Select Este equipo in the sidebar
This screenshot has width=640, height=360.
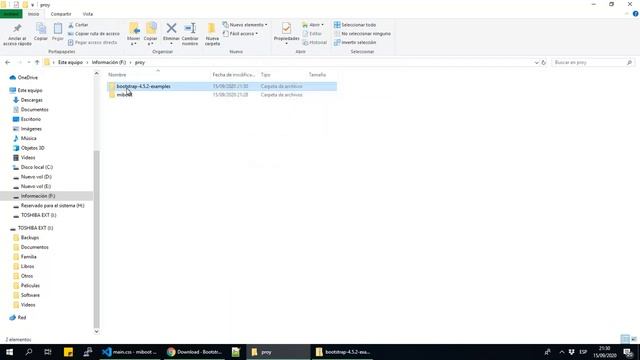pos(30,90)
